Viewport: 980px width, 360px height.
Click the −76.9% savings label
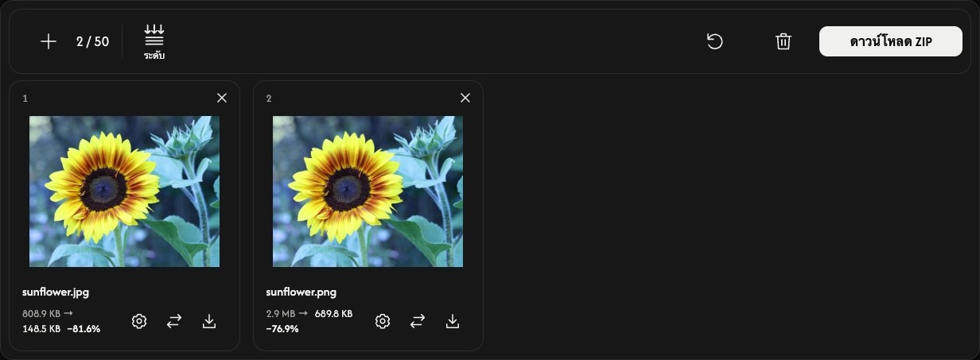pyautogui.click(x=282, y=328)
